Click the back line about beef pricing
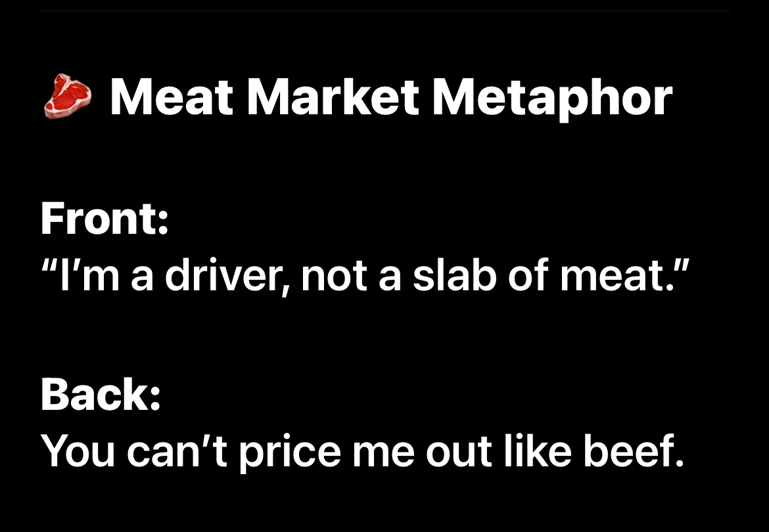This screenshot has height=532, width=769. point(362,451)
